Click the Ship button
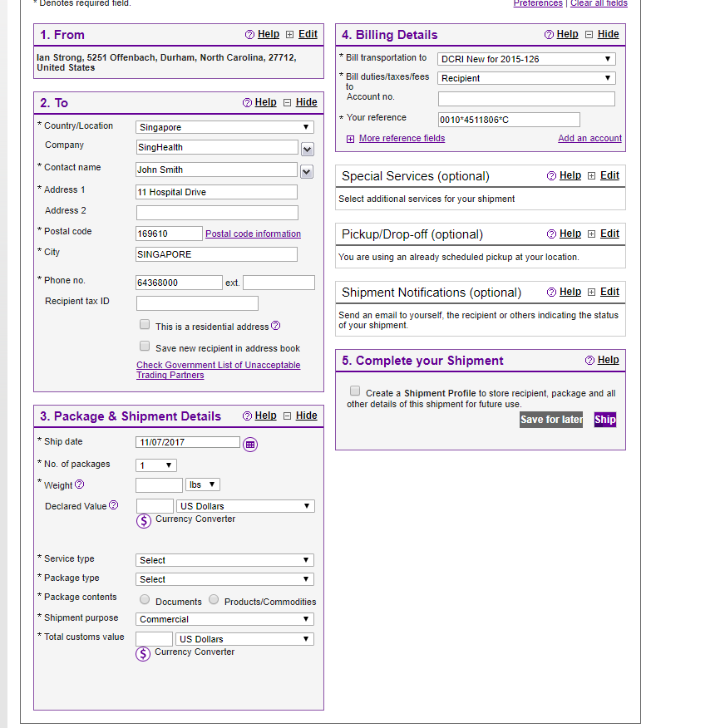This screenshot has height=728, width=720. click(x=604, y=420)
